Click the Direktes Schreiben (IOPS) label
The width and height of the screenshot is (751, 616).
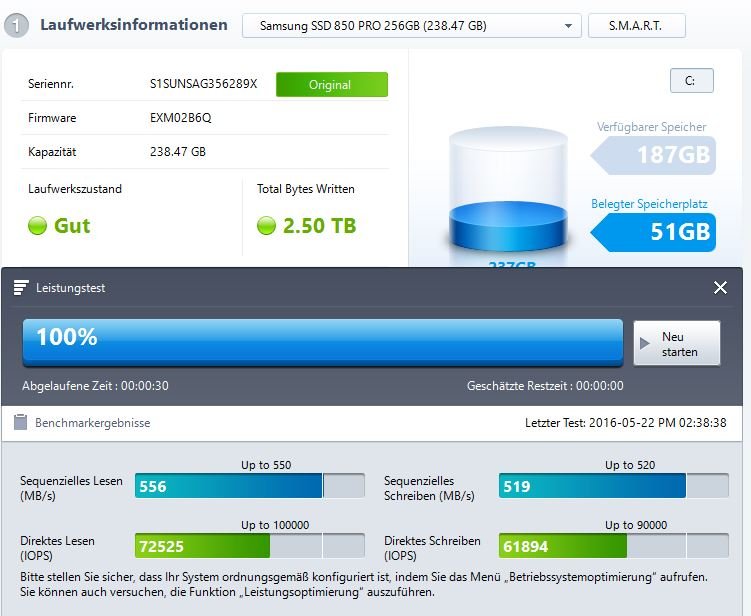tap(432, 548)
